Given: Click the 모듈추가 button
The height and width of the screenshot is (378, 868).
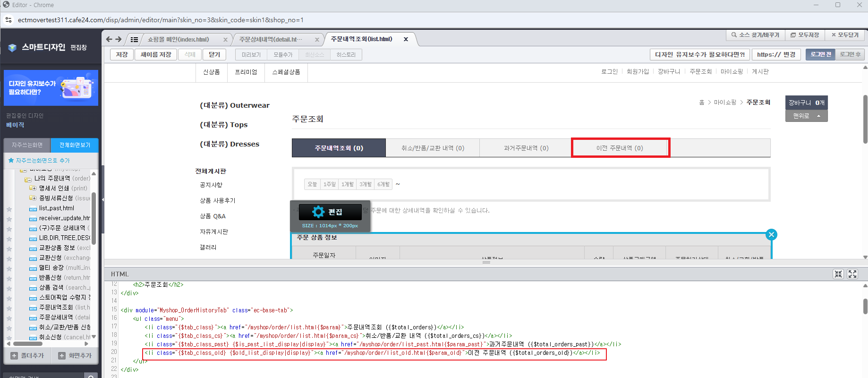Looking at the screenshot, I should 283,55.
